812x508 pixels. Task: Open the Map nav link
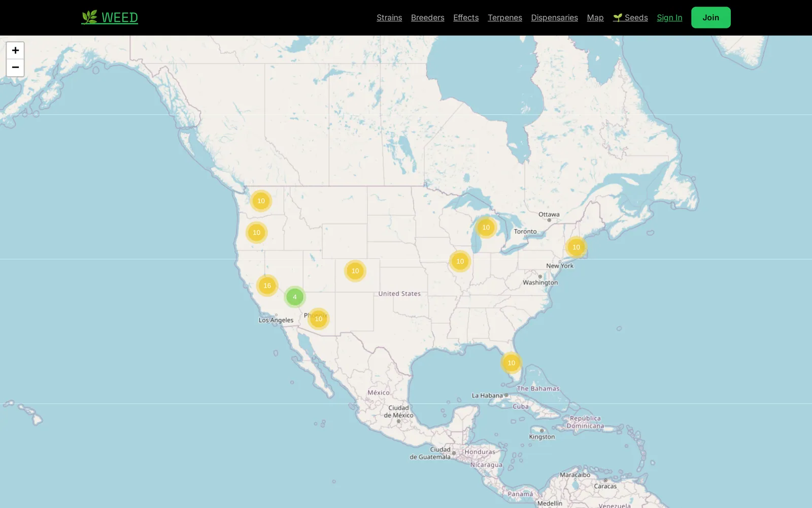595,17
